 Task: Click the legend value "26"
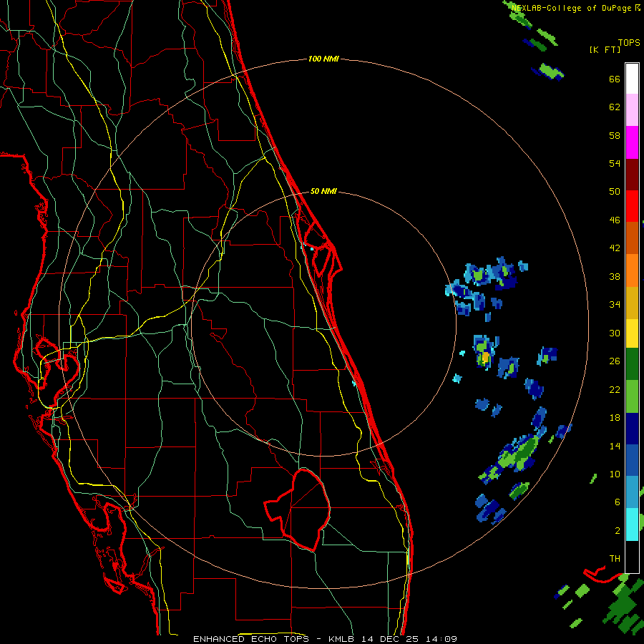615,361
